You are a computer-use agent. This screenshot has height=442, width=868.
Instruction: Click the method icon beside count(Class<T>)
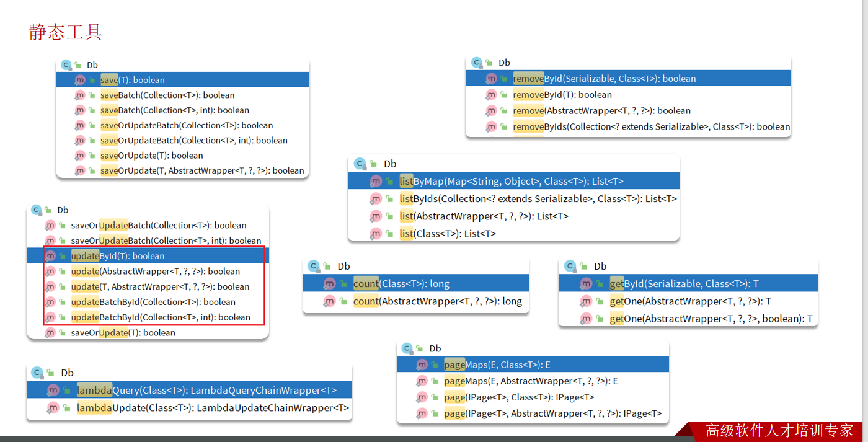[x=329, y=284]
